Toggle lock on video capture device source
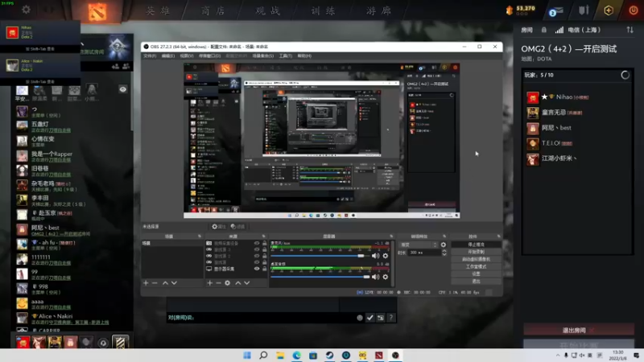644x362 pixels. tap(265, 244)
